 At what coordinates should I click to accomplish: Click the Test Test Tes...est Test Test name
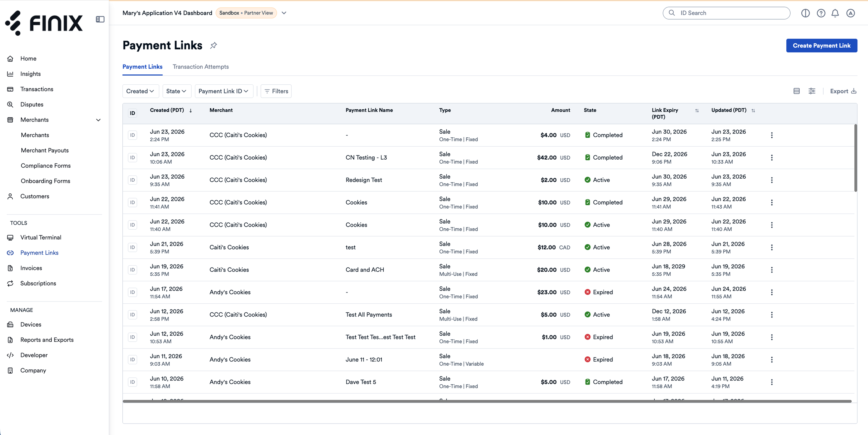click(x=380, y=337)
